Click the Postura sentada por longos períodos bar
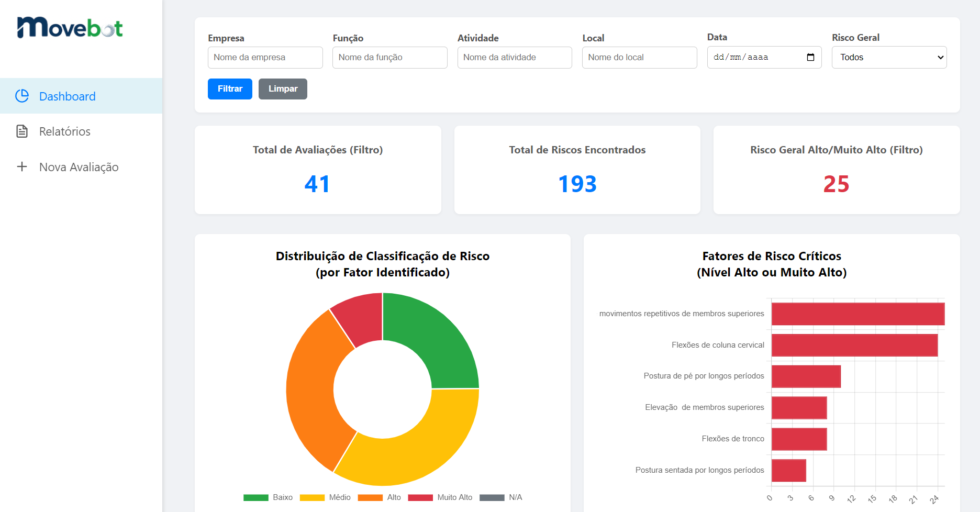 tap(789, 470)
